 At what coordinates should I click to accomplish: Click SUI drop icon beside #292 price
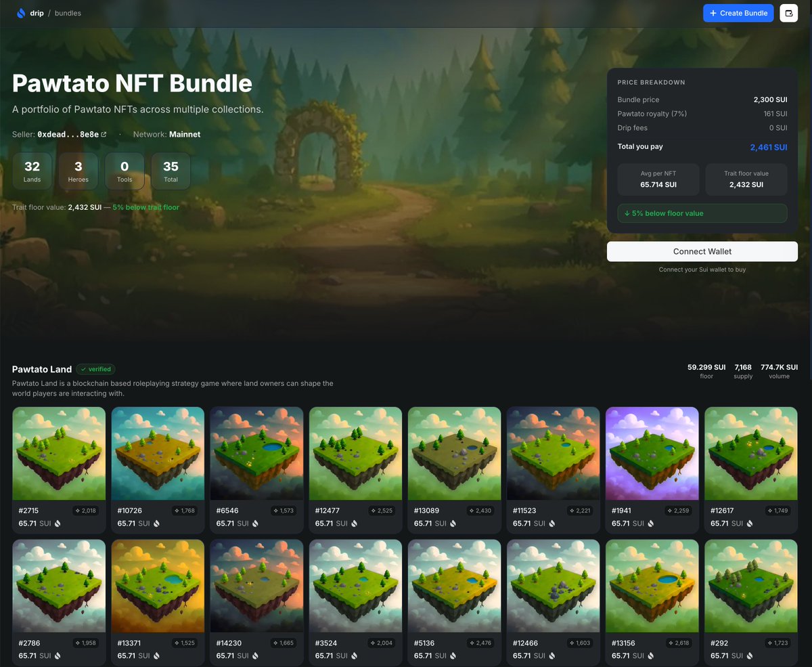[750, 655]
